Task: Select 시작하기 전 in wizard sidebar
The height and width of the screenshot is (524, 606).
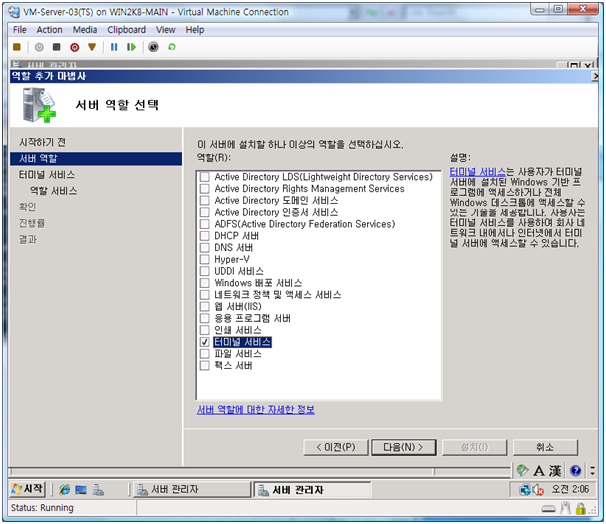Action: coord(43,142)
